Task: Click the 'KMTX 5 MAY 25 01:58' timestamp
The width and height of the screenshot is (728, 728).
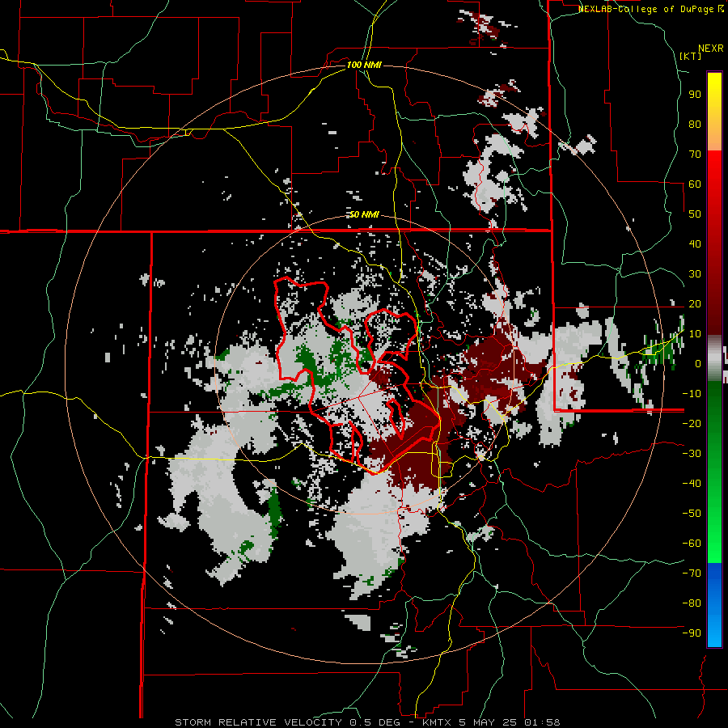Action: [x=491, y=722]
